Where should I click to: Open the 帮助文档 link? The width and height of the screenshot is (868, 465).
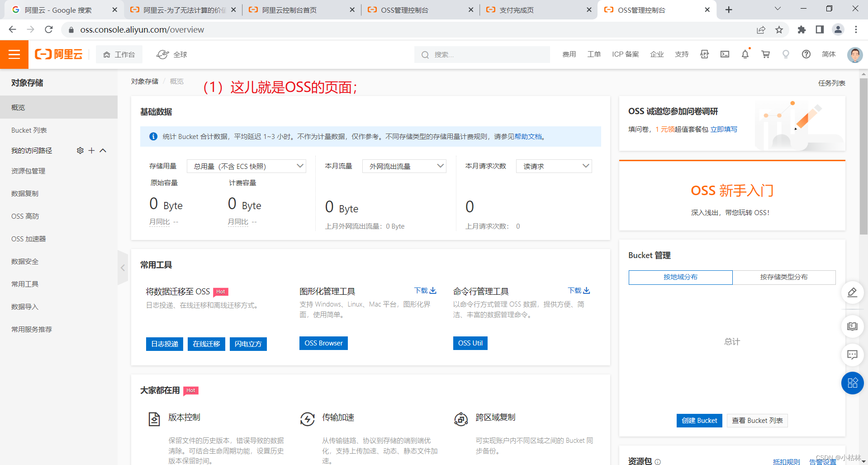click(x=528, y=137)
